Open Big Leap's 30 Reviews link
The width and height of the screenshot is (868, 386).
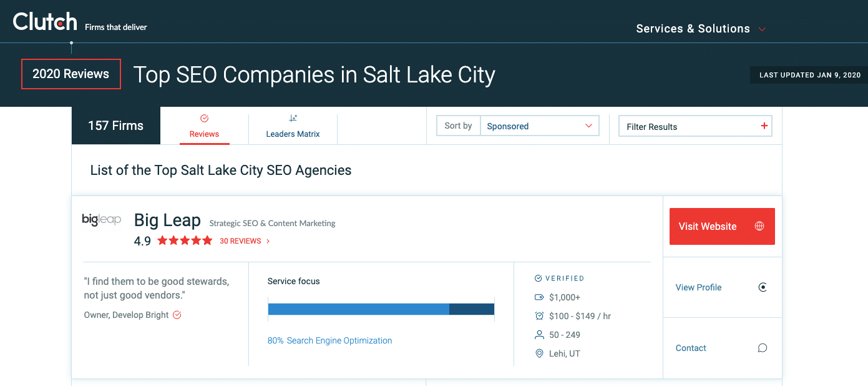245,241
